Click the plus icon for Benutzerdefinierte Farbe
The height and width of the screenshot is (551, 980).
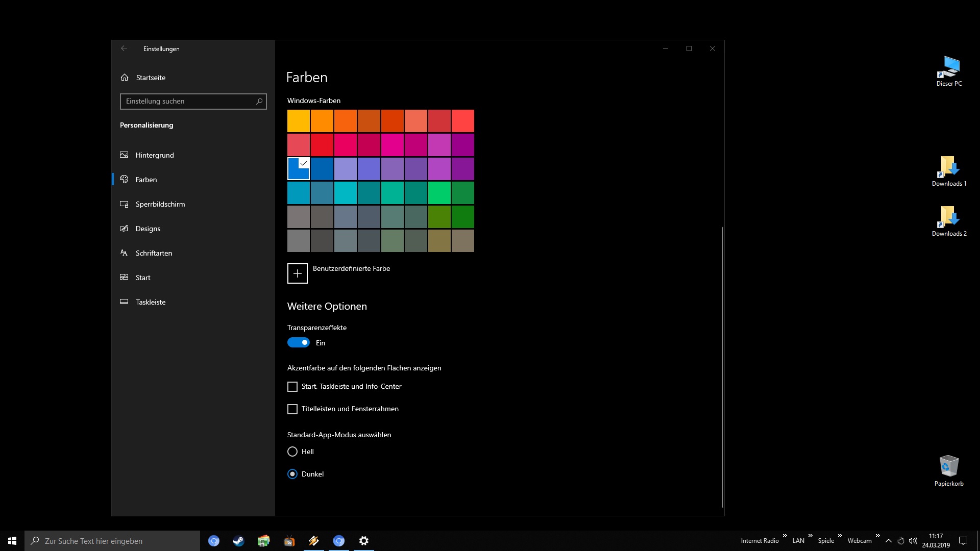[x=298, y=273]
